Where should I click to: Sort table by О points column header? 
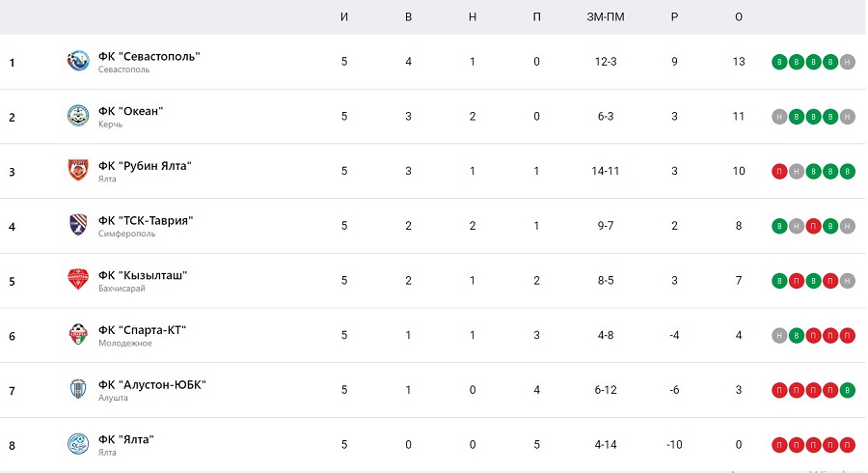pyautogui.click(x=739, y=17)
